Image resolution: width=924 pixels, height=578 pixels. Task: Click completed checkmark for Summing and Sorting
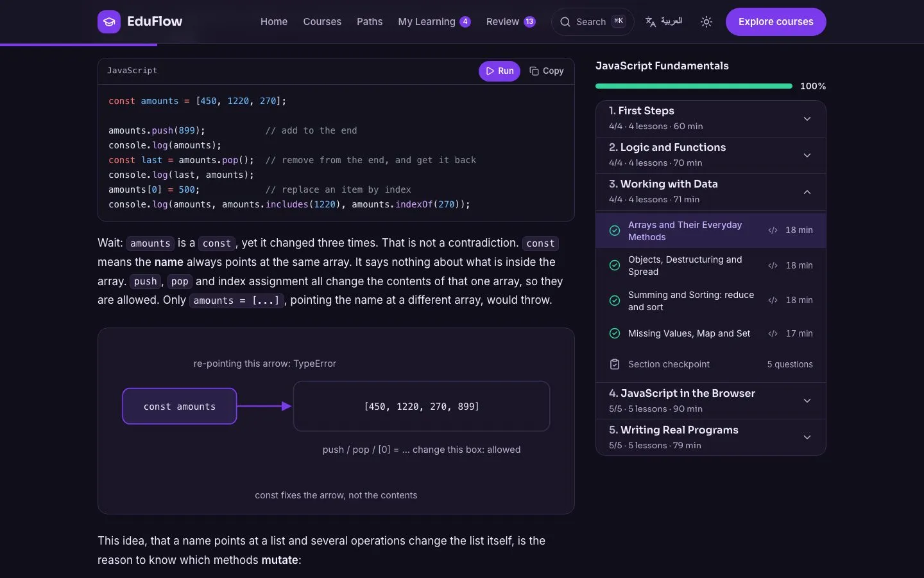tap(615, 301)
